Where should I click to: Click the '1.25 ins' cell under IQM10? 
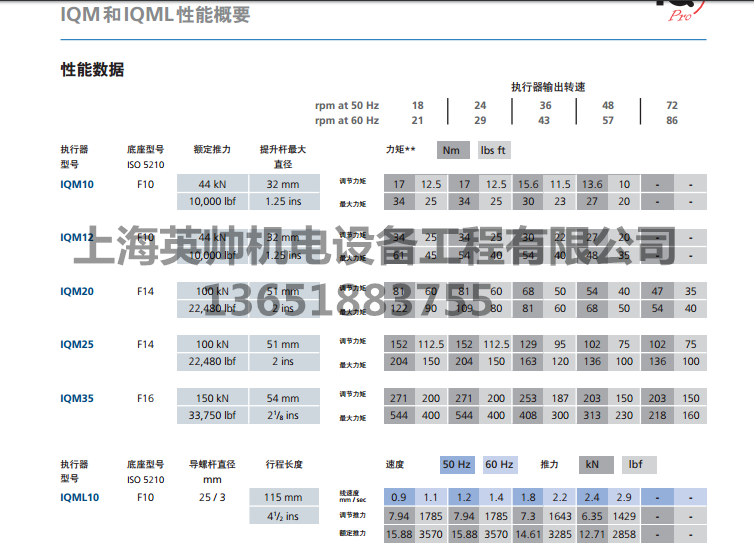(284, 201)
